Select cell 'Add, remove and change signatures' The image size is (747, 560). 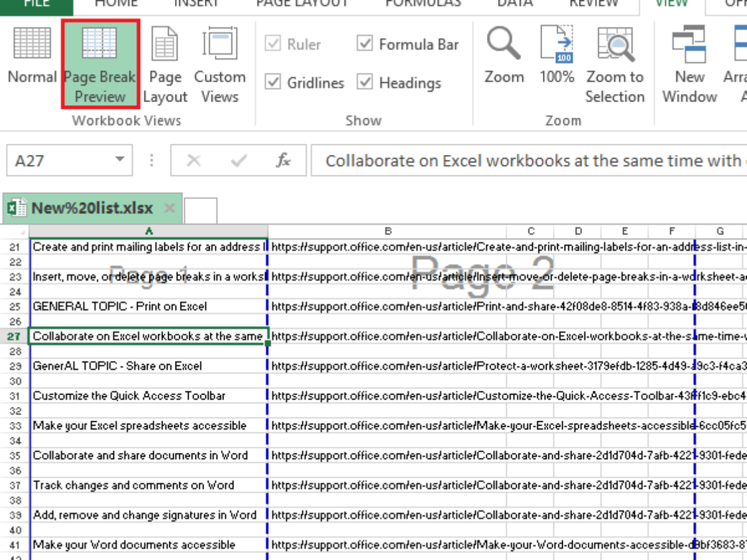point(149,515)
